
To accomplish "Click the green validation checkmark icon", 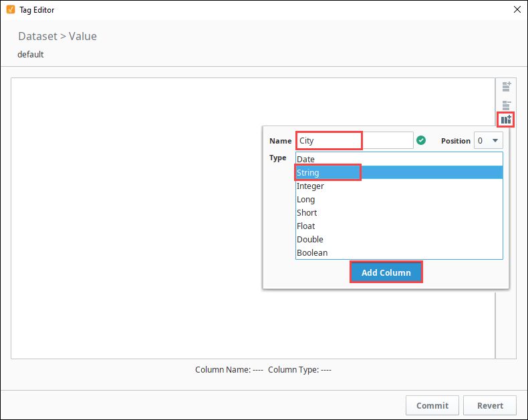I will pyautogui.click(x=421, y=140).
